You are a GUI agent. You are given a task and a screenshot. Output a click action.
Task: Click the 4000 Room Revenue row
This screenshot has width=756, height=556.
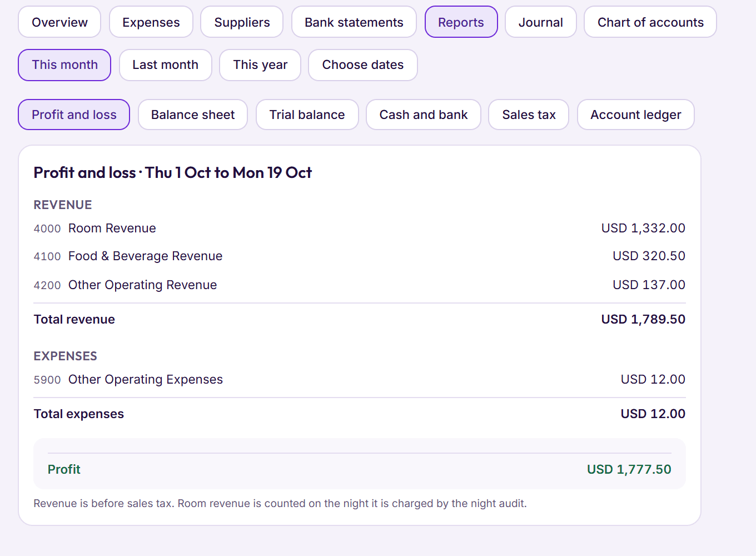pos(360,228)
